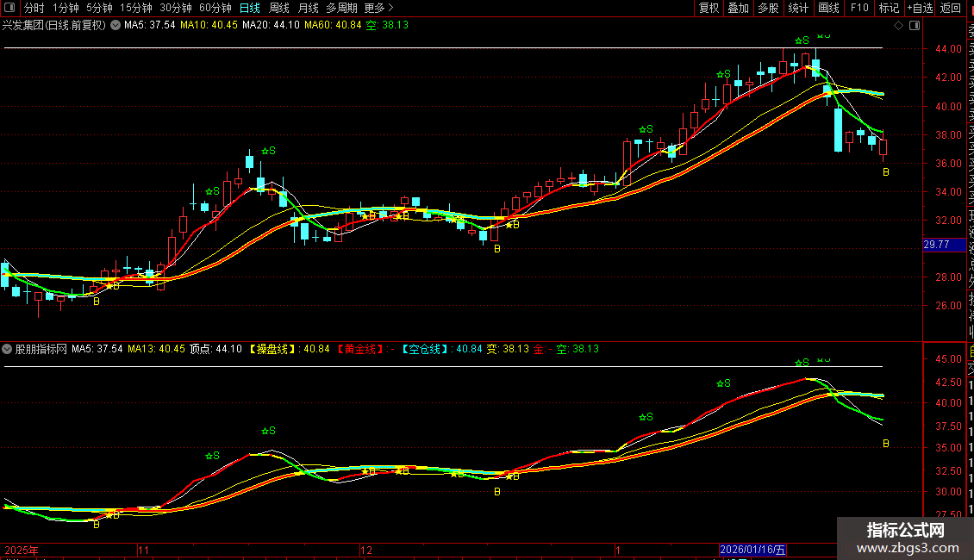Select the 15分钟 period tab

[x=135, y=8]
